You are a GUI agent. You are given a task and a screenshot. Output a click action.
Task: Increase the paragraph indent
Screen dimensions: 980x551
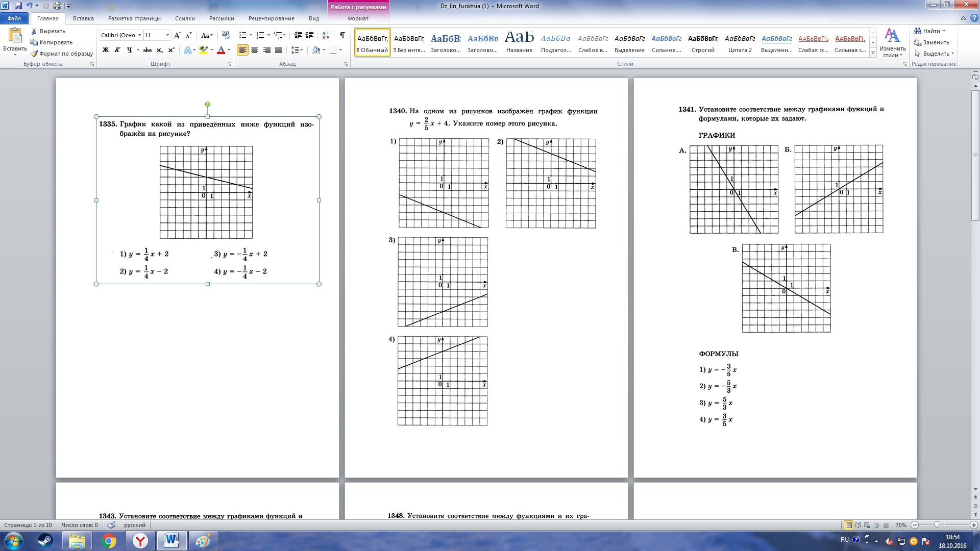pos(310,35)
